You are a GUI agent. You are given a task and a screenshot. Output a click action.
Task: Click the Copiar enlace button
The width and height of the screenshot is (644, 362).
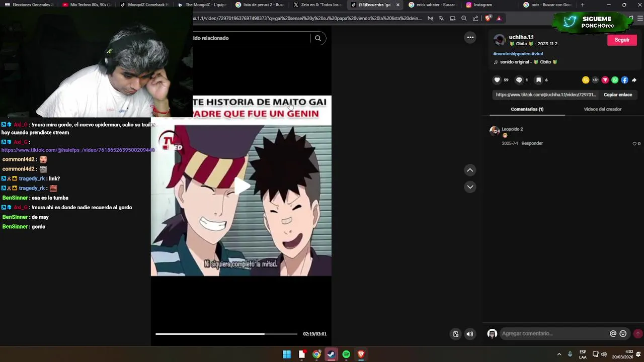click(618, 95)
